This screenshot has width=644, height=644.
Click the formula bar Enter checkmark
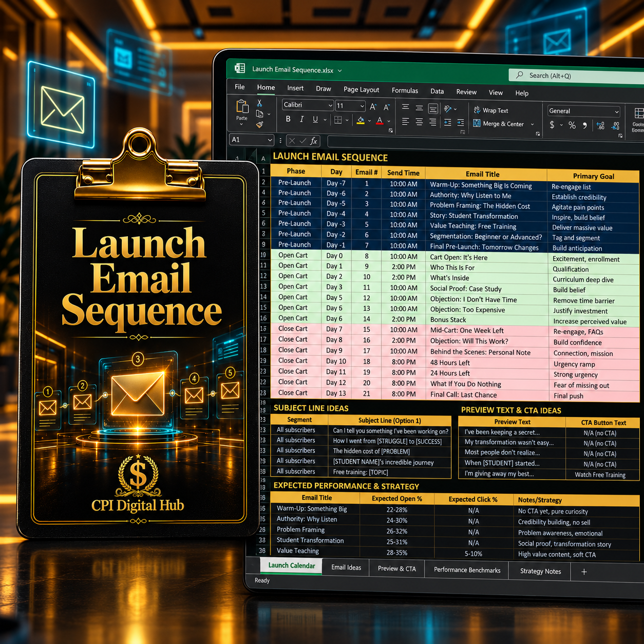click(x=303, y=141)
